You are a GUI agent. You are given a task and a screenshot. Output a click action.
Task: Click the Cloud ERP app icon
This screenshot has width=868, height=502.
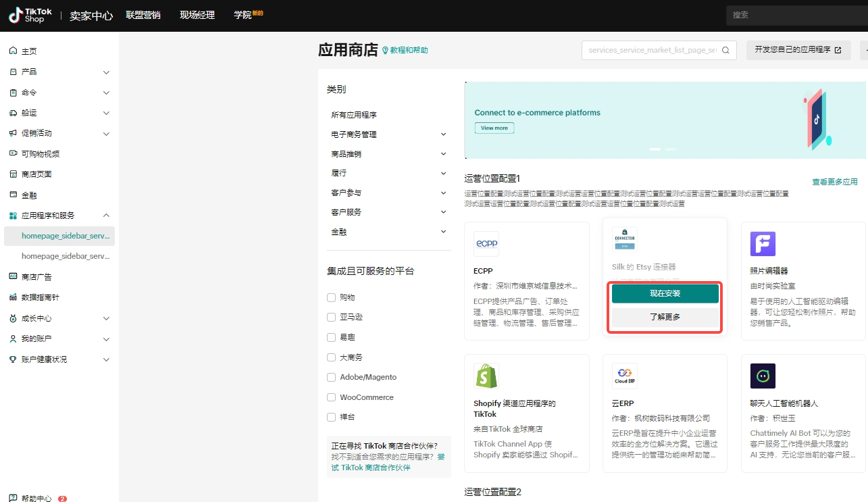pyautogui.click(x=624, y=376)
